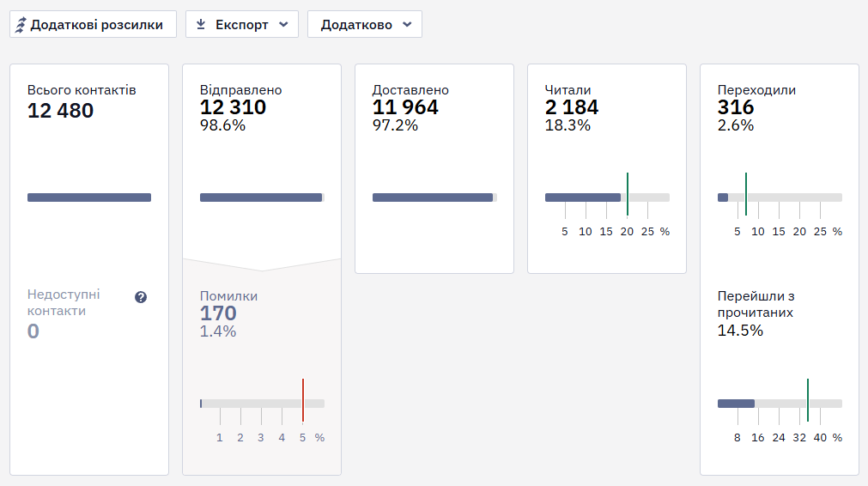Click the Читали count 2 184
This screenshot has height=486, width=868.
(x=572, y=107)
